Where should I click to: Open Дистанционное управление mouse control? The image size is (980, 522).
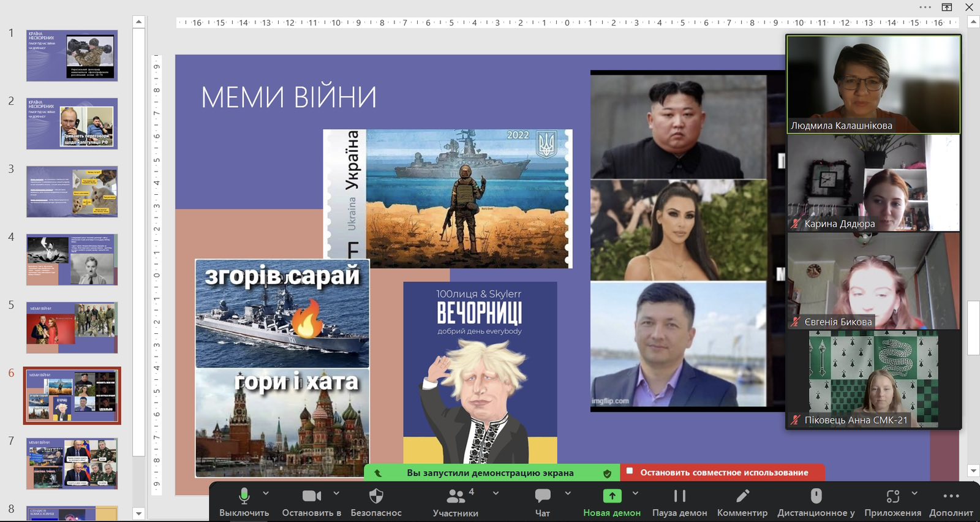coord(816,502)
